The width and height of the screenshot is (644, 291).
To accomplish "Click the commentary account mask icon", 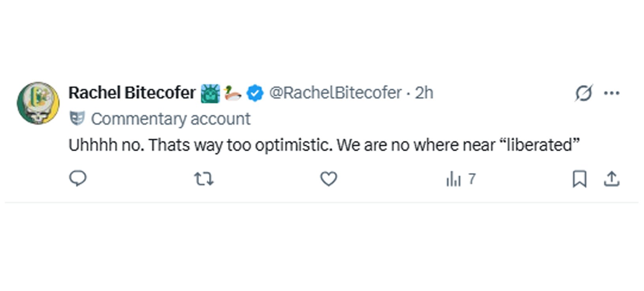I will [77, 118].
